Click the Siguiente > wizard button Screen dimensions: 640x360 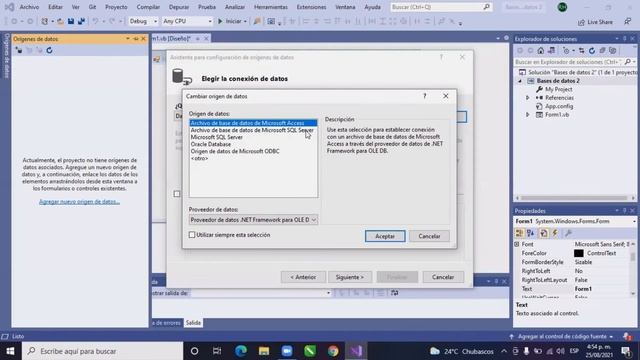pyautogui.click(x=350, y=277)
